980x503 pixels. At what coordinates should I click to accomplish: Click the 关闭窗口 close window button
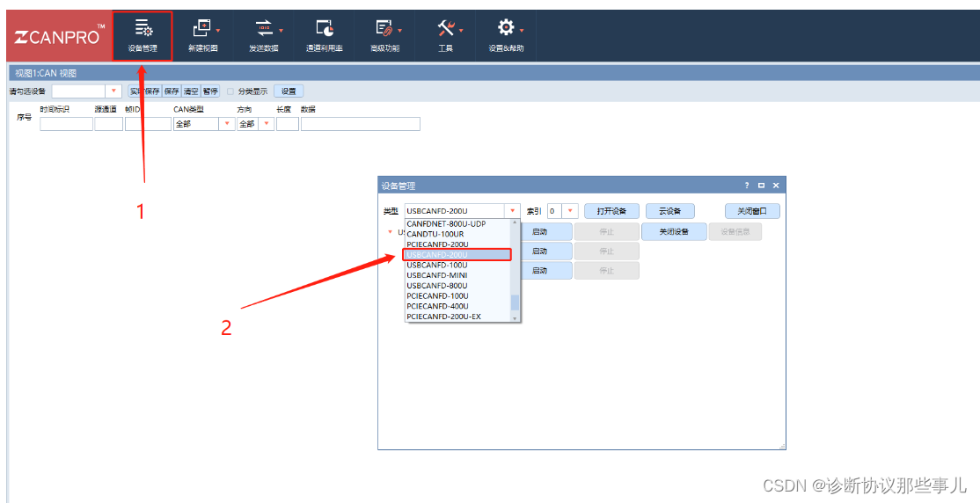[x=752, y=211]
